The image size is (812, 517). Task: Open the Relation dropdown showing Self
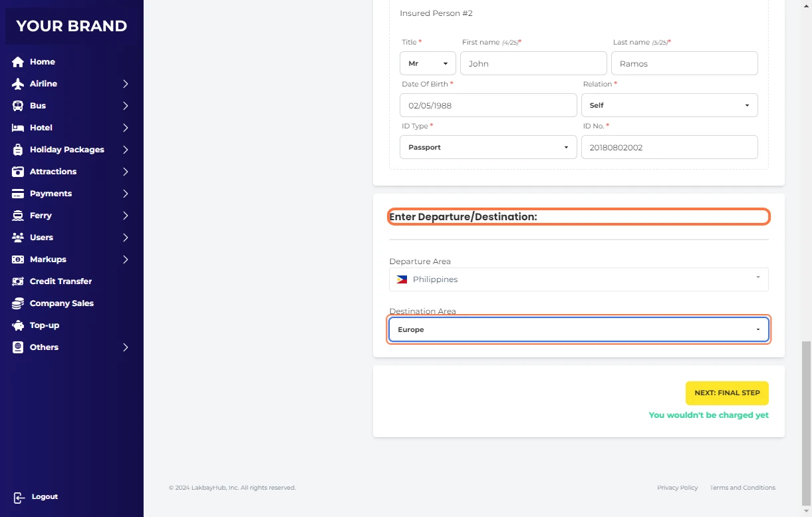(669, 105)
